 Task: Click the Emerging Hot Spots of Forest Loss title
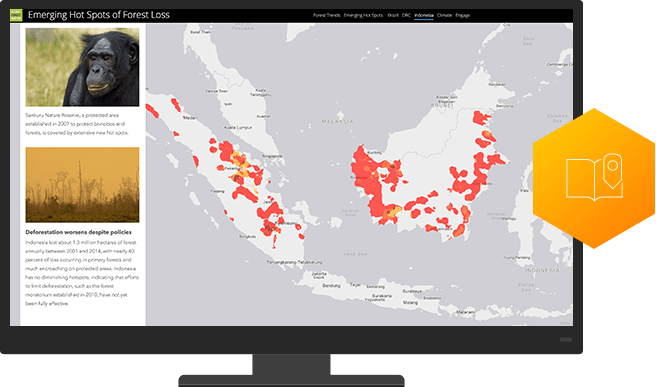(99, 15)
